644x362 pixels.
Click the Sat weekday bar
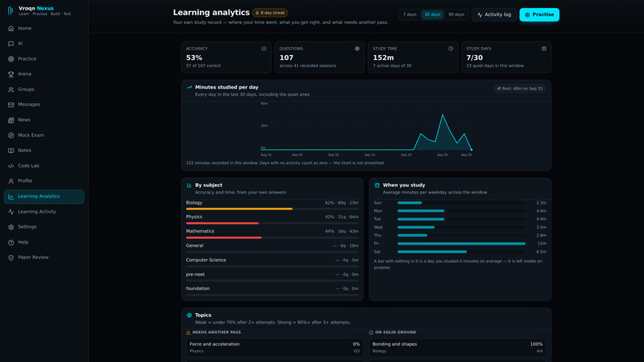[461, 252]
